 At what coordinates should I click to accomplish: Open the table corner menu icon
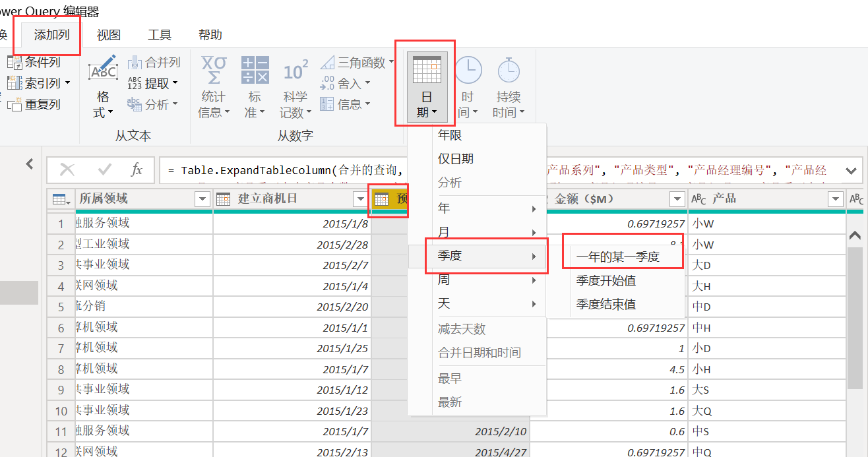pos(60,199)
